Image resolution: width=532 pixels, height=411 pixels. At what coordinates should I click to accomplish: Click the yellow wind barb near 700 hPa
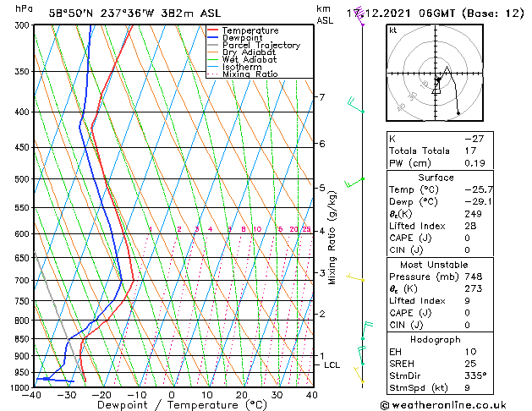356,277
